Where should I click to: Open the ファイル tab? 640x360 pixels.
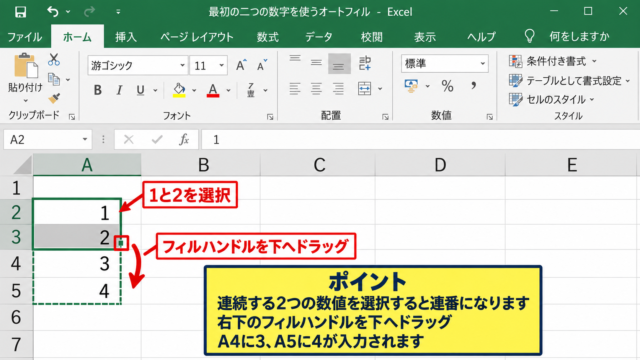(x=24, y=37)
